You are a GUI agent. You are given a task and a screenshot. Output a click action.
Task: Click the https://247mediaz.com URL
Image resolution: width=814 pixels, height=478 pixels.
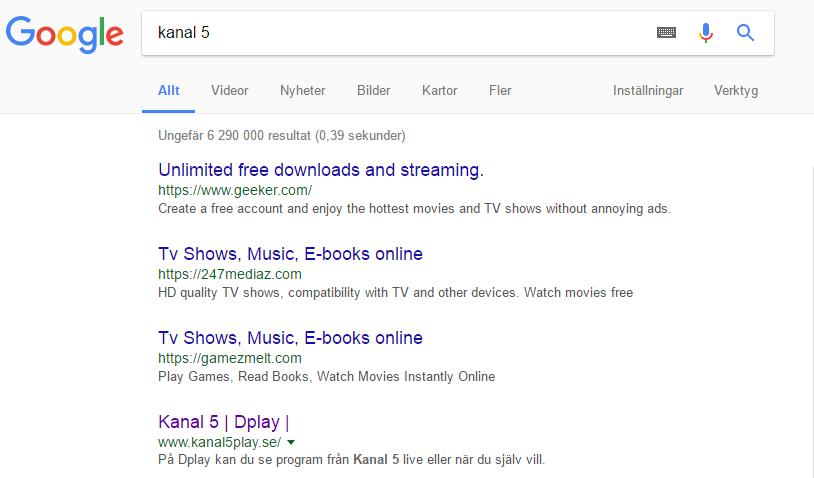(x=230, y=274)
